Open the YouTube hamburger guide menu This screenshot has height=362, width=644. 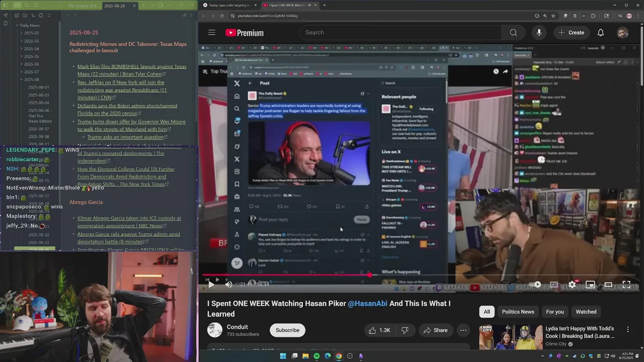pos(212,33)
